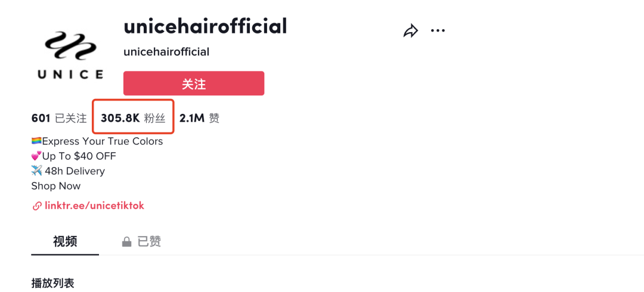Click the bold unicehairofficial profile title
This screenshot has height=292, width=644.
205,26
